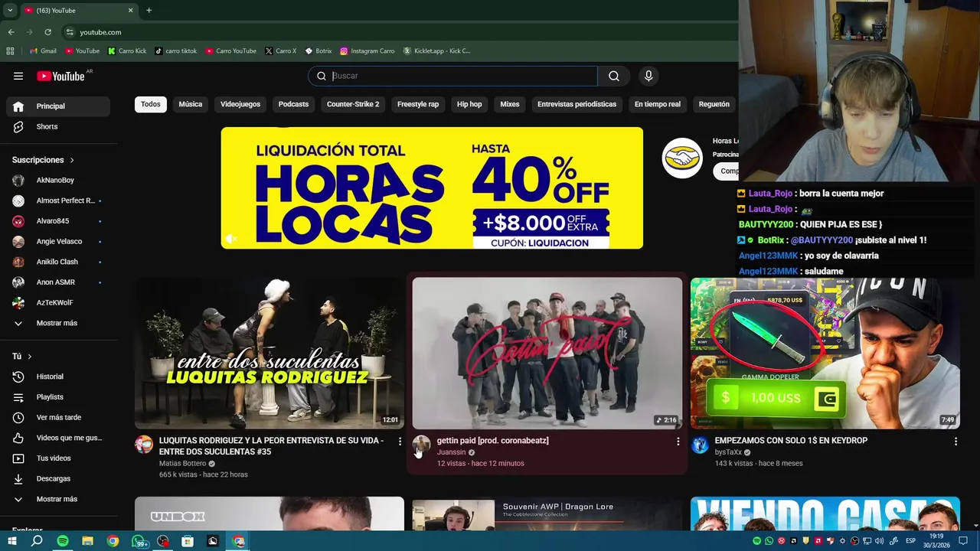Click Juanssin channel avatar
The width and height of the screenshot is (980, 551).
[x=421, y=445]
